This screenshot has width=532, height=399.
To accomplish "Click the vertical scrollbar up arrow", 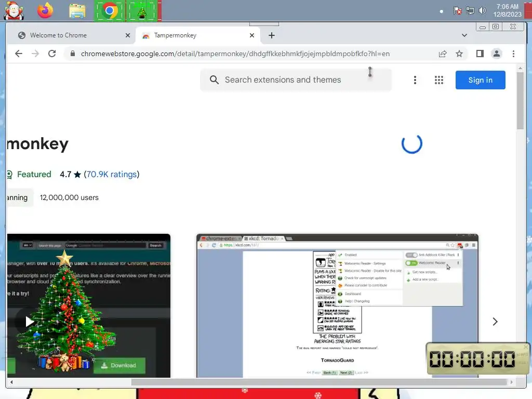I will [520, 69].
